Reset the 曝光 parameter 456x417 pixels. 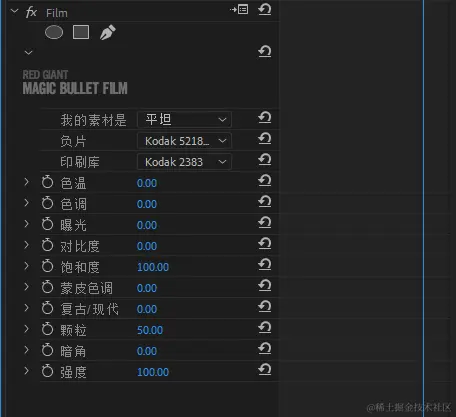tap(265, 223)
